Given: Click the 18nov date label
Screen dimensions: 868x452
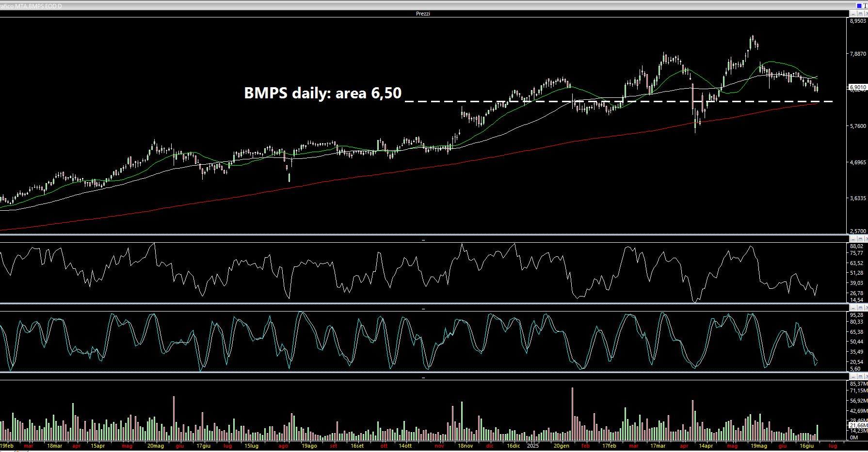Looking at the screenshot, I should click(465, 446).
